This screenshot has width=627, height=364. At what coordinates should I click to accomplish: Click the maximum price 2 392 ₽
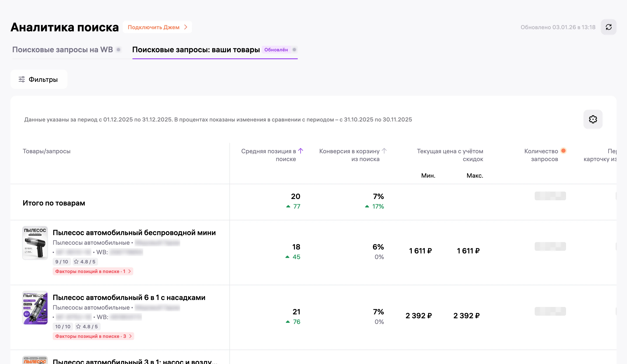click(466, 316)
